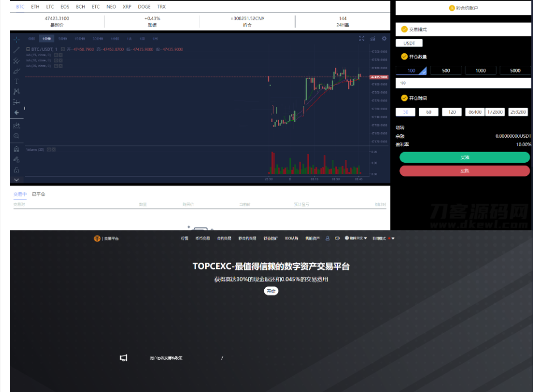This screenshot has height=392, width=533.
Task: Collapse left toolbar side handle
Action: click(x=24, y=108)
